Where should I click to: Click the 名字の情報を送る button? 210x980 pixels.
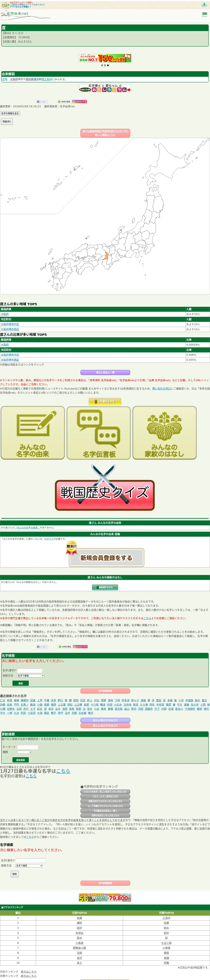pyautogui.click(x=10, y=113)
